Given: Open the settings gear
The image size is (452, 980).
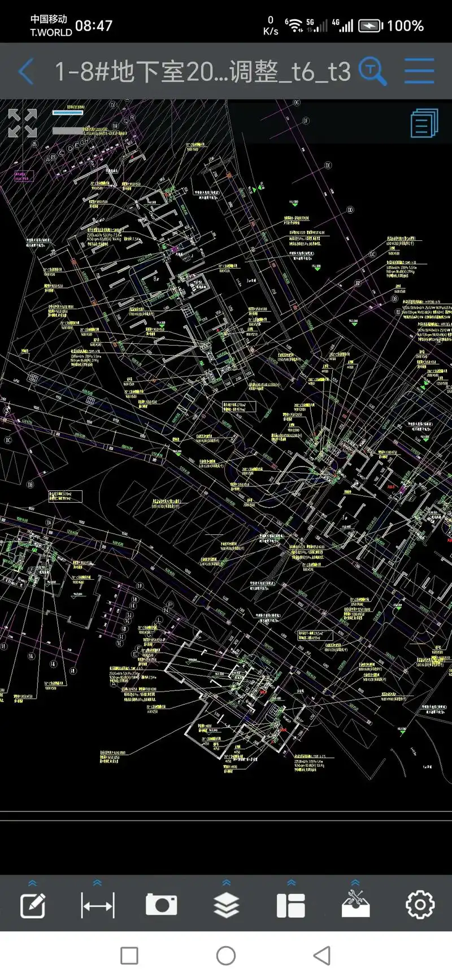Looking at the screenshot, I should 420,905.
